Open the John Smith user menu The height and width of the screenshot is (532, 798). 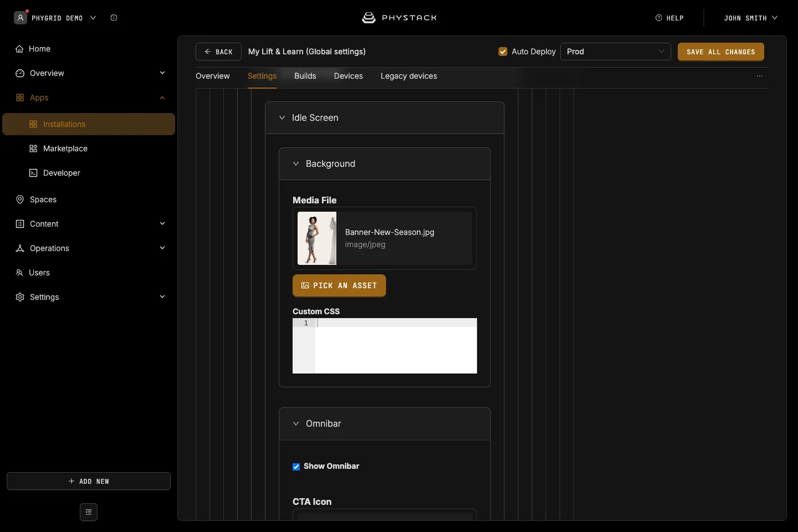pyautogui.click(x=750, y=18)
